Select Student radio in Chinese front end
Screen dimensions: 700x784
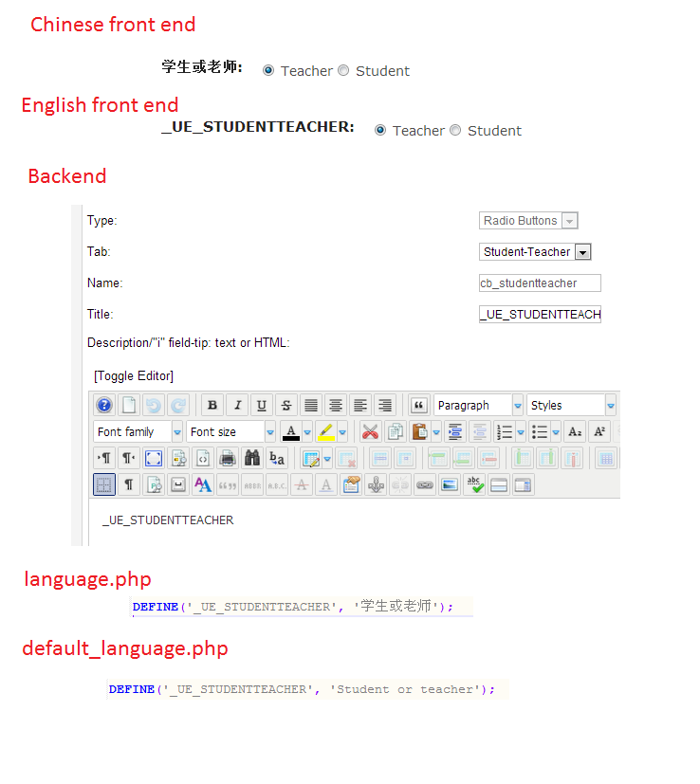(343, 70)
